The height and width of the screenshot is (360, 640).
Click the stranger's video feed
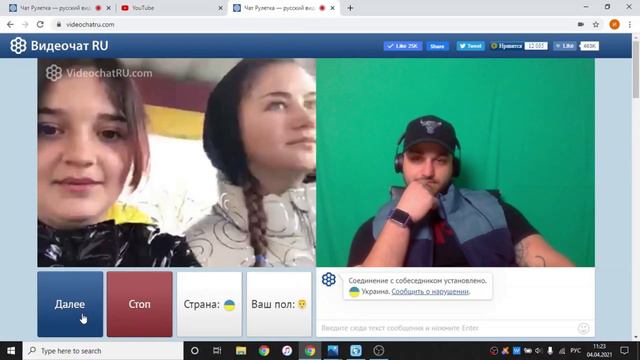click(x=177, y=162)
